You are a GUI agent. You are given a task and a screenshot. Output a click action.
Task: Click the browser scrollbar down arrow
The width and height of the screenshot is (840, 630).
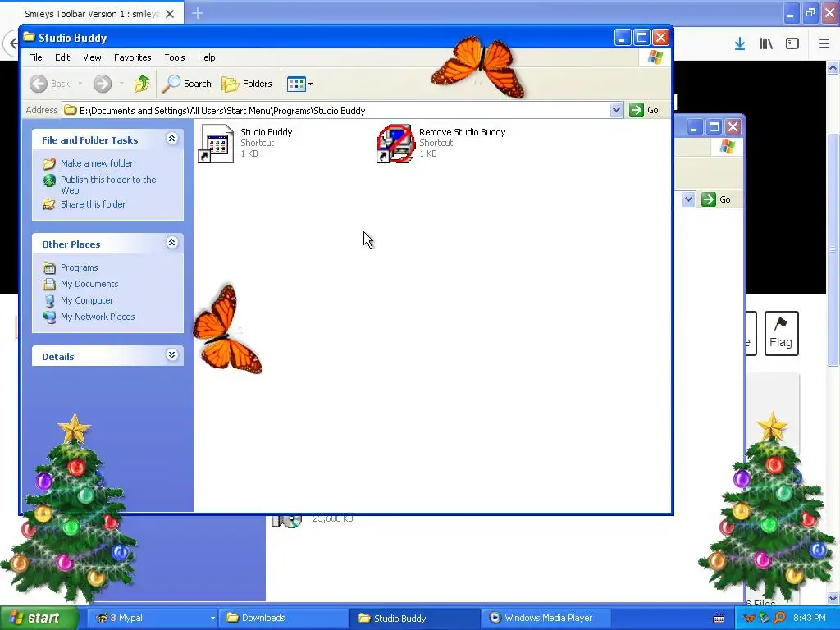[x=833, y=598]
